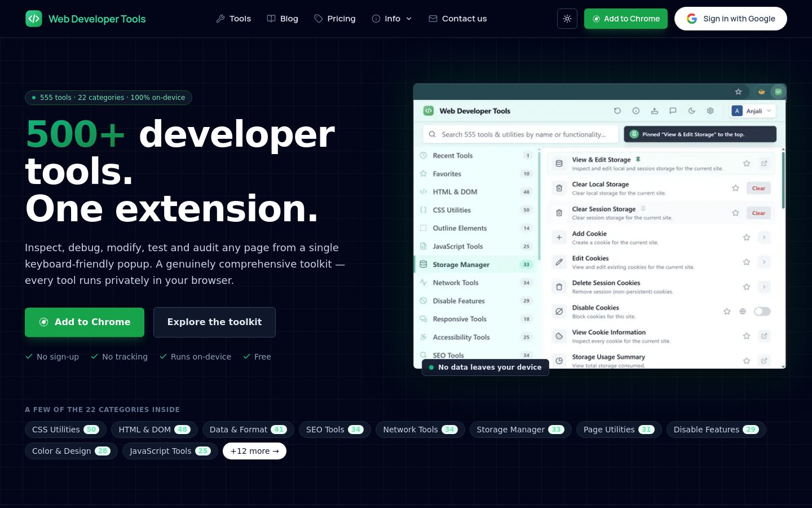Open the Contact us nav item
Viewport: 812px width, 508px height.
pyautogui.click(x=458, y=19)
